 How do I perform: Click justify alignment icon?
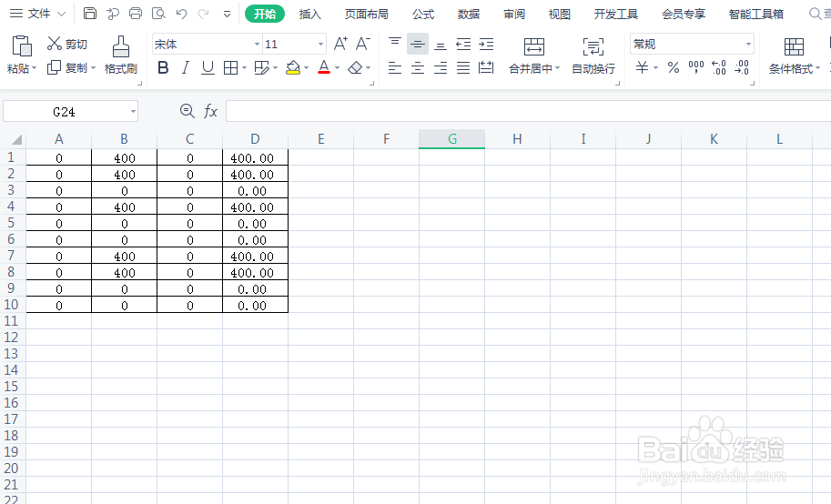pos(463,68)
